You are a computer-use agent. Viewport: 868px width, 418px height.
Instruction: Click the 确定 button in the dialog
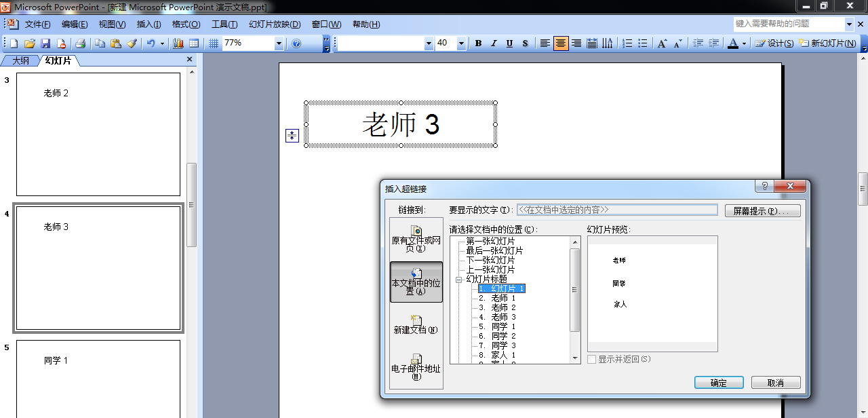[719, 383]
